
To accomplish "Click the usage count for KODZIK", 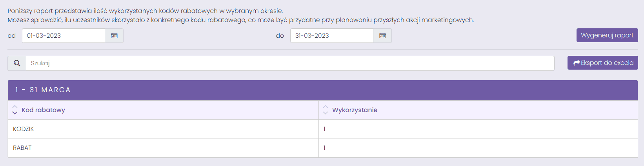I will tap(324, 129).
